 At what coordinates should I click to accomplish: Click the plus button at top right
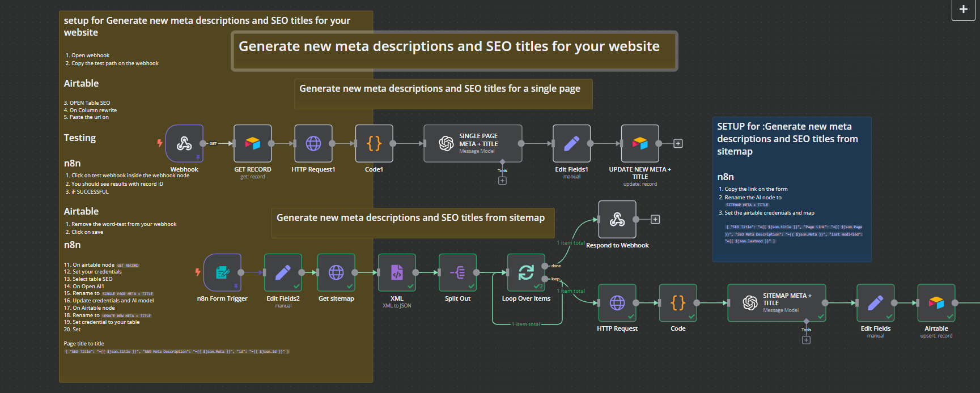(964, 9)
